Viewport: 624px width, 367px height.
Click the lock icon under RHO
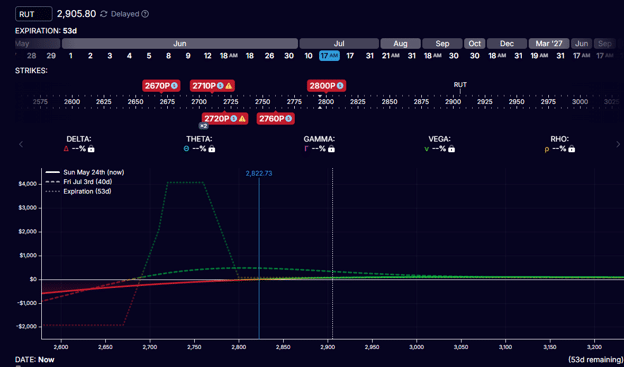(x=572, y=149)
